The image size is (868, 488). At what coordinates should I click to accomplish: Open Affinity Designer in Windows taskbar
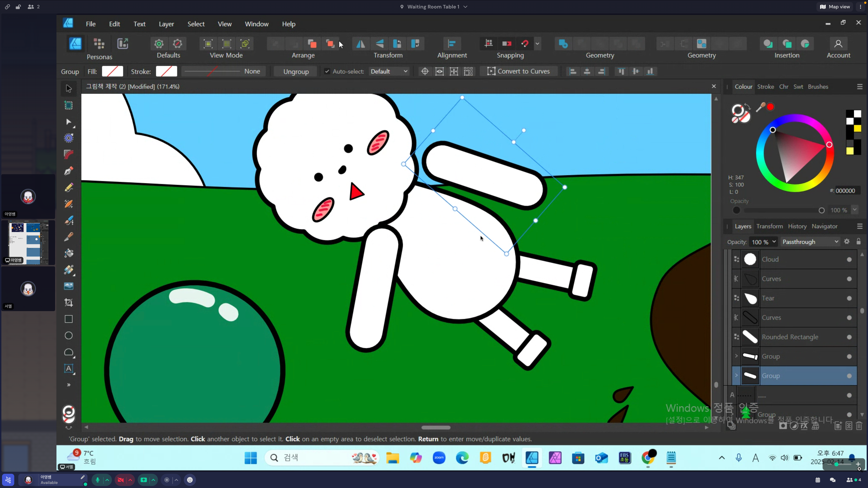[532, 458]
